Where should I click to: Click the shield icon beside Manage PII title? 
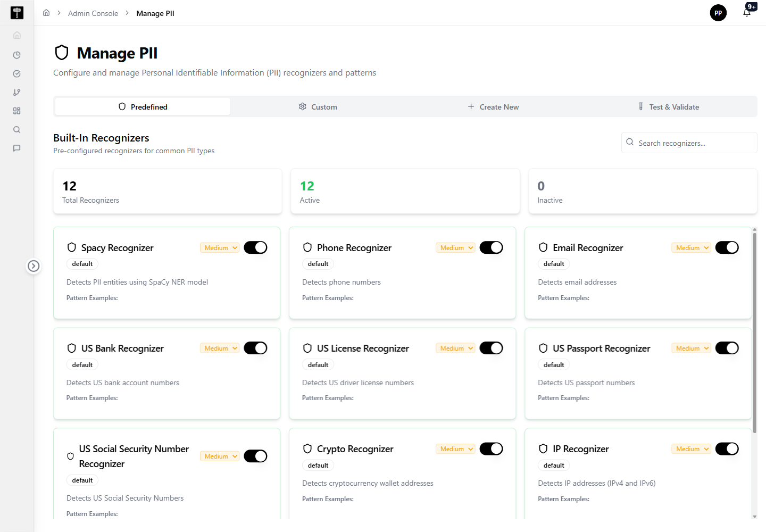(x=62, y=53)
